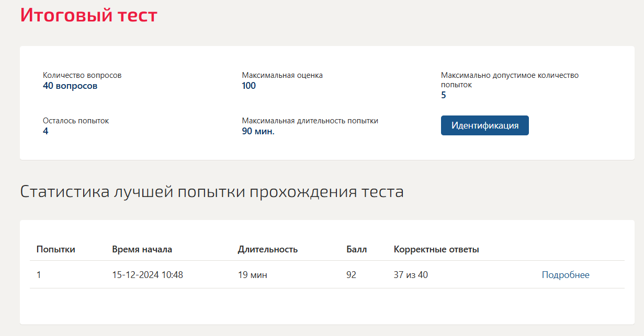Click the Длительность column header
The width and height of the screenshot is (644, 336).
pyautogui.click(x=268, y=249)
